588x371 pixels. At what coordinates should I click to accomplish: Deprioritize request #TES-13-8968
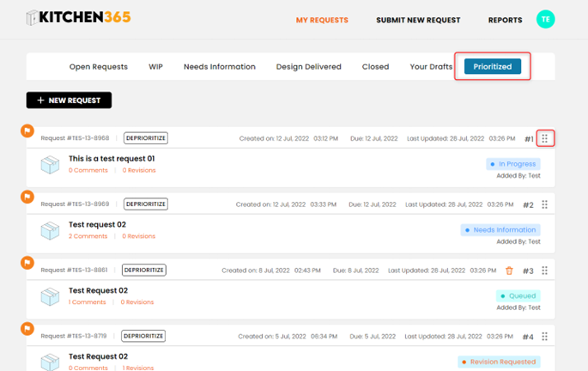(x=146, y=138)
